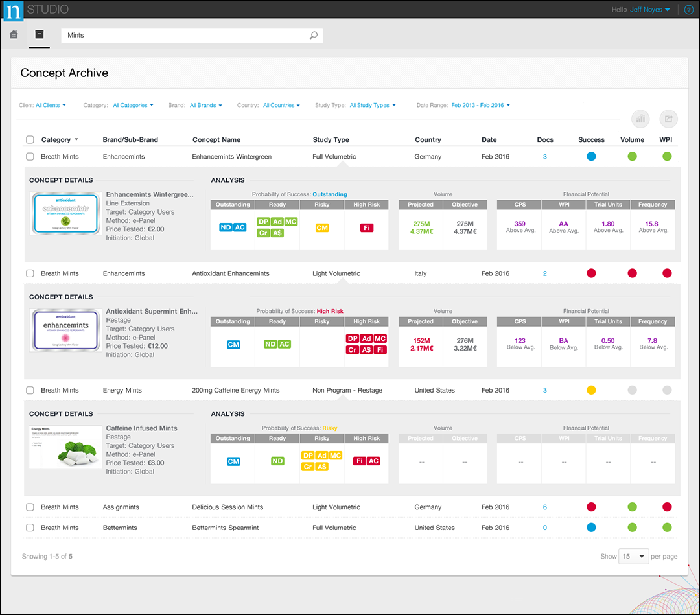Open the Enhancemints Wintergreen concept thumbnail
This screenshot has width=700, height=615.
point(65,213)
